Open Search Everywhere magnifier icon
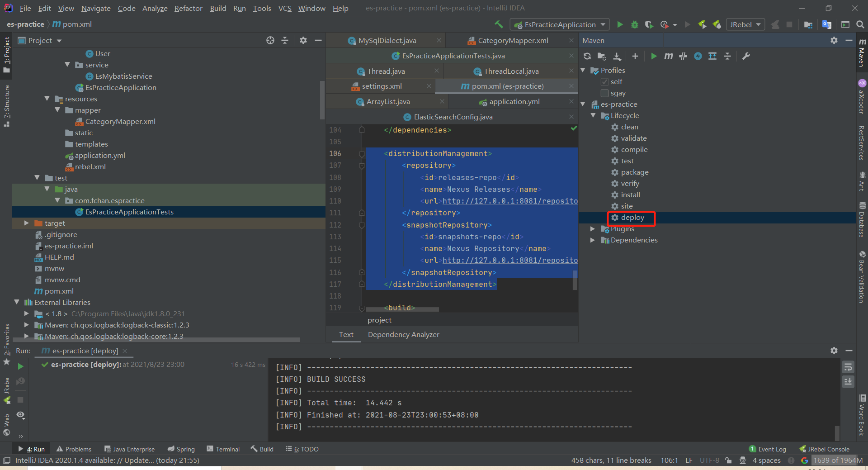 860,24
